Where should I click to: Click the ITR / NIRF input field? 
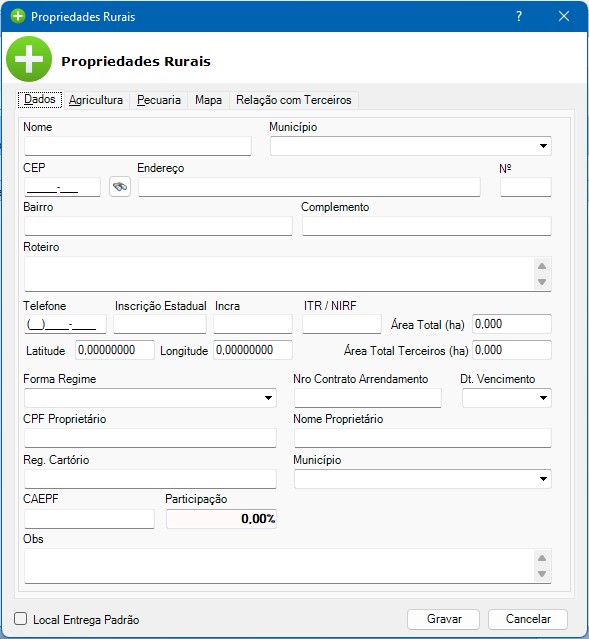[342, 324]
